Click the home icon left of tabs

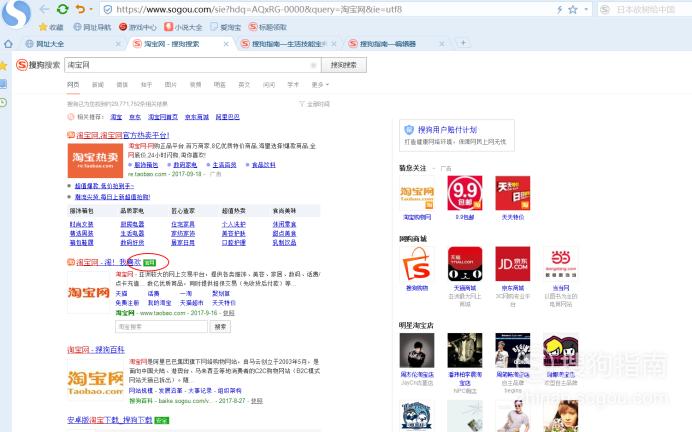click(8, 44)
